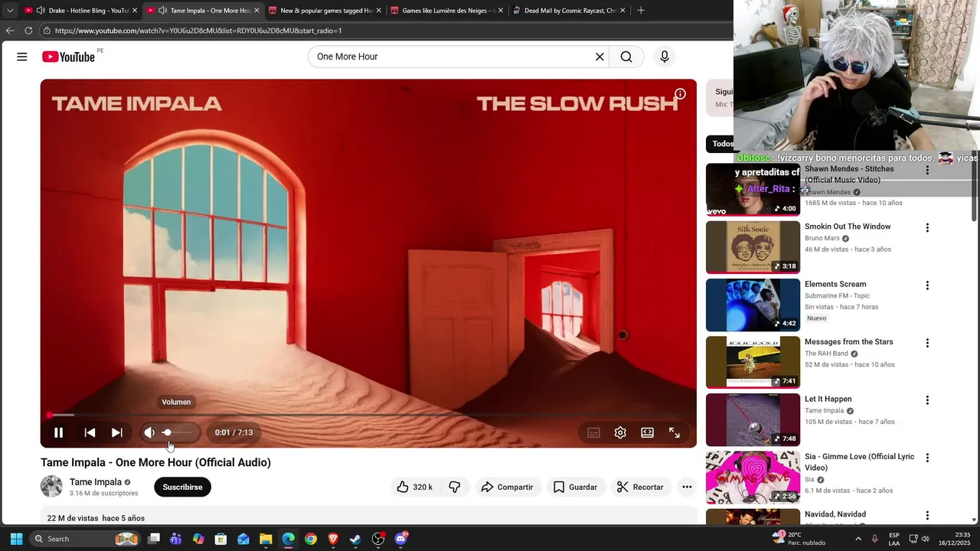Launch Steam from the taskbar
The image size is (980, 551).
coord(355,539)
